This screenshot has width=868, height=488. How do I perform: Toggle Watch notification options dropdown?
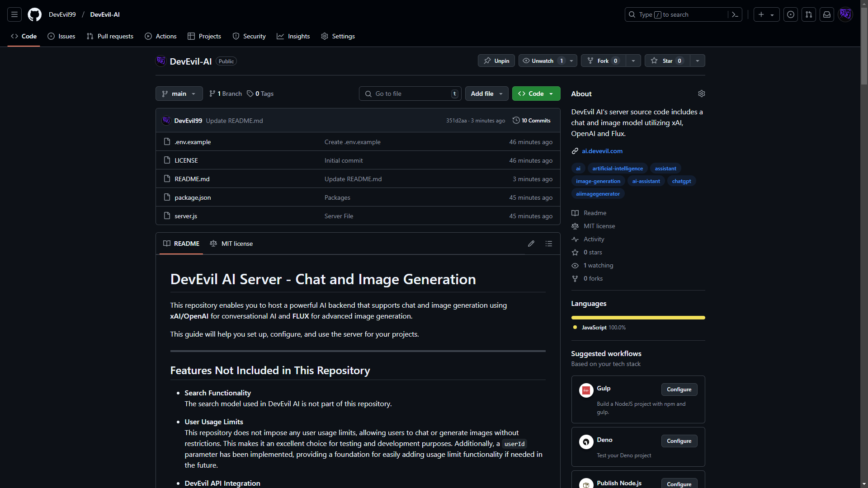[x=571, y=60]
